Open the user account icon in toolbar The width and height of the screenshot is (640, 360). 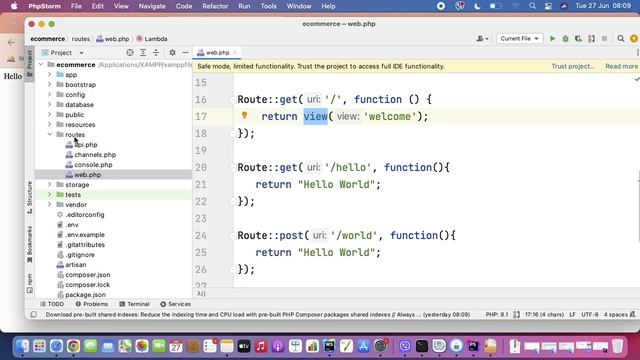coord(482,39)
